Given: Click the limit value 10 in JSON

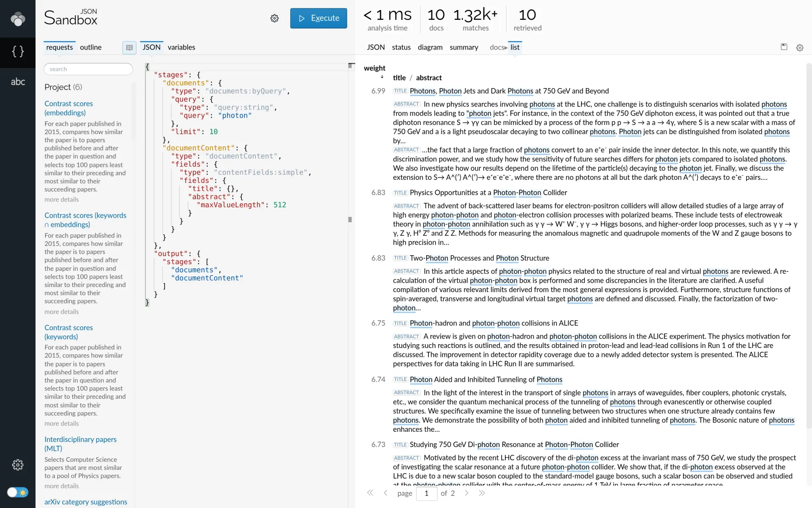Looking at the screenshot, I should coord(214,132).
